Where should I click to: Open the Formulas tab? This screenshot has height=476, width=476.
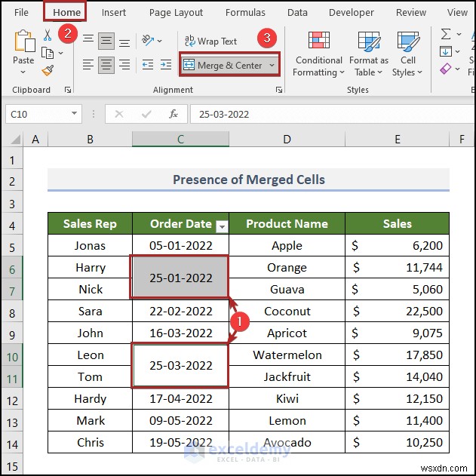[245, 12]
